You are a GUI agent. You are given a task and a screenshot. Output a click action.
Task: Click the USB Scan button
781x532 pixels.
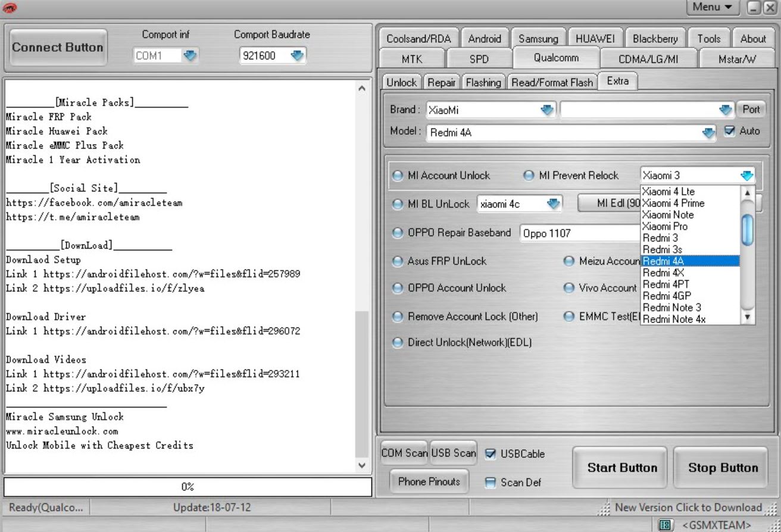pos(454,453)
